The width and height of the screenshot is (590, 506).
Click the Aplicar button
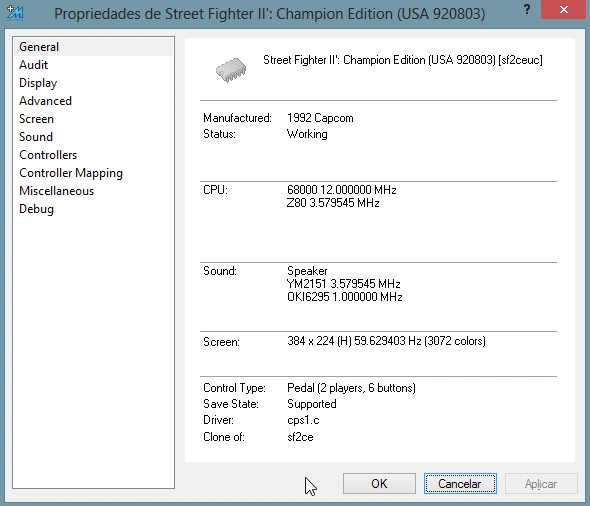pos(541,483)
